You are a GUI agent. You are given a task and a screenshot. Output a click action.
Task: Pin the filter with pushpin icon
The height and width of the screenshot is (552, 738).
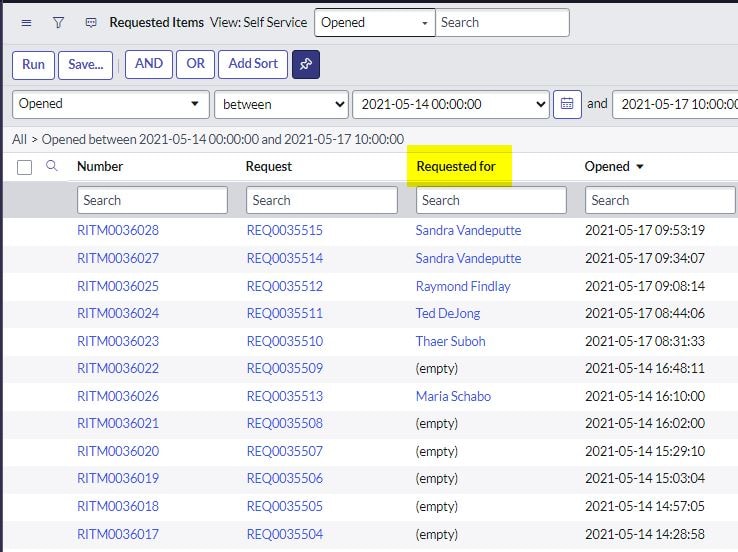pos(306,64)
